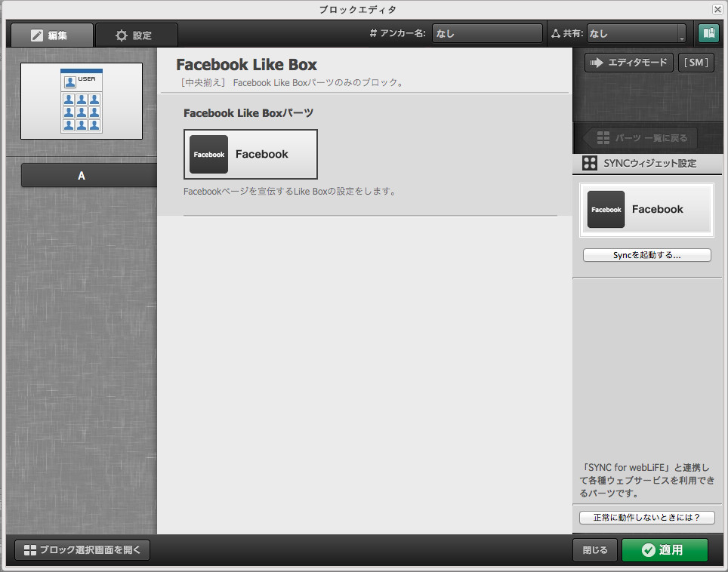Click the [SM] button
Image resolution: width=728 pixels, height=572 pixels.
(x=696, y=62)
